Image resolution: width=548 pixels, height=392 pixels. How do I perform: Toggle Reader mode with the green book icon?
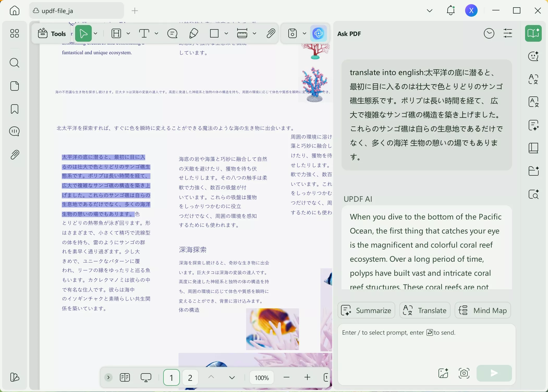[x=534, y=33]
